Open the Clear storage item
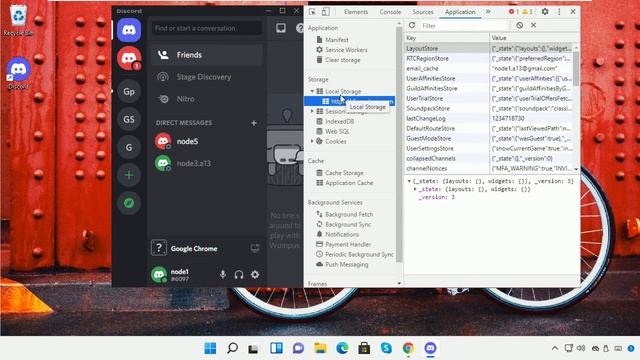 click(342, 60)
